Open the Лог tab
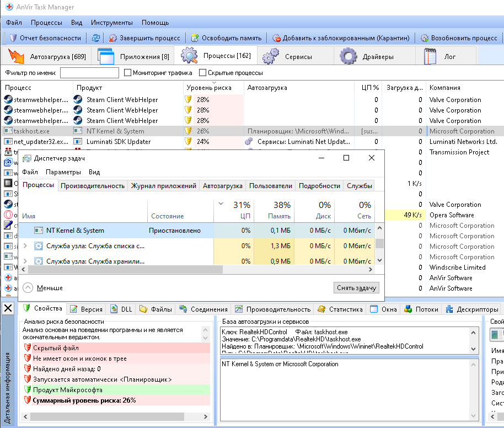The width and height of the screenshot is (504, 428). (x=446, y=56)
